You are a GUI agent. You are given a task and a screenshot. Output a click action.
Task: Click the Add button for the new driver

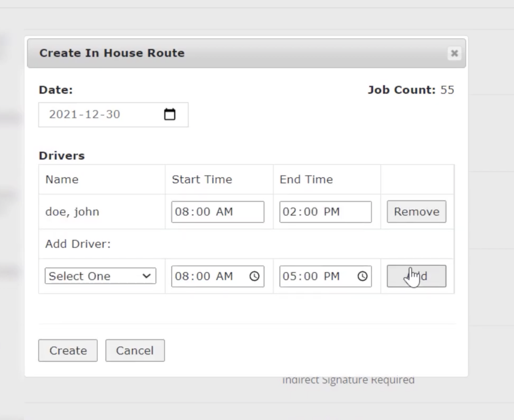(x=416, y=276)
